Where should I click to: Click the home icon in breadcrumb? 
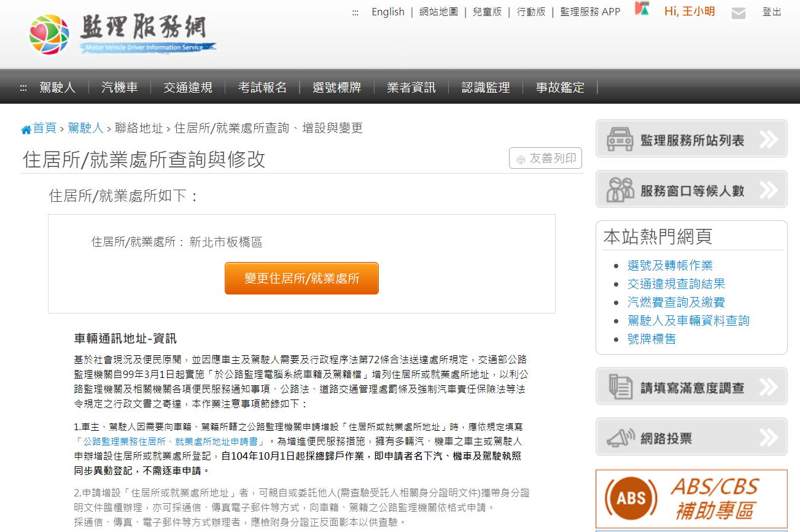pos(26,129)
